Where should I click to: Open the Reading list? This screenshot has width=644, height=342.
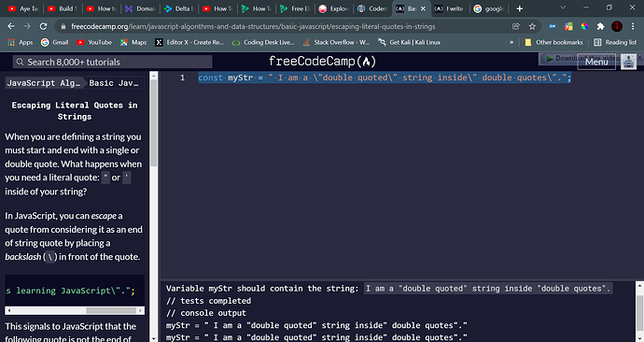coord(615,42)
